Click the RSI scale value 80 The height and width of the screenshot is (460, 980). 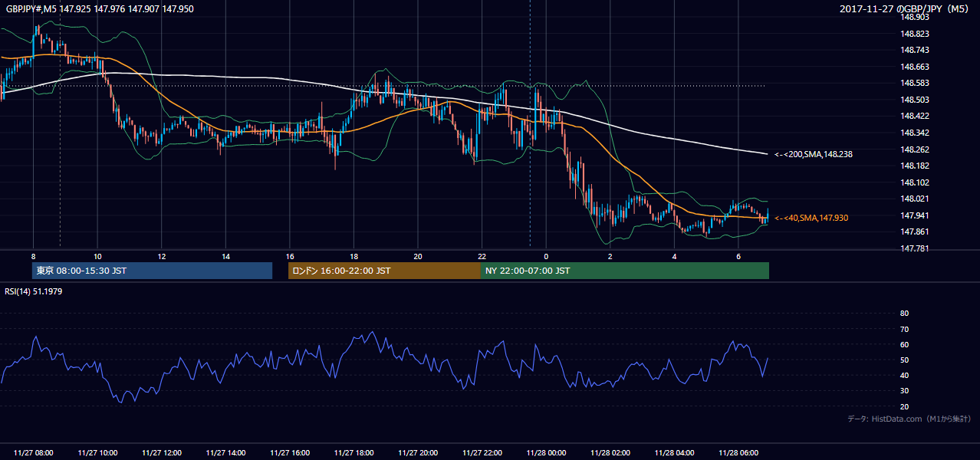click(x=904, y=314)
